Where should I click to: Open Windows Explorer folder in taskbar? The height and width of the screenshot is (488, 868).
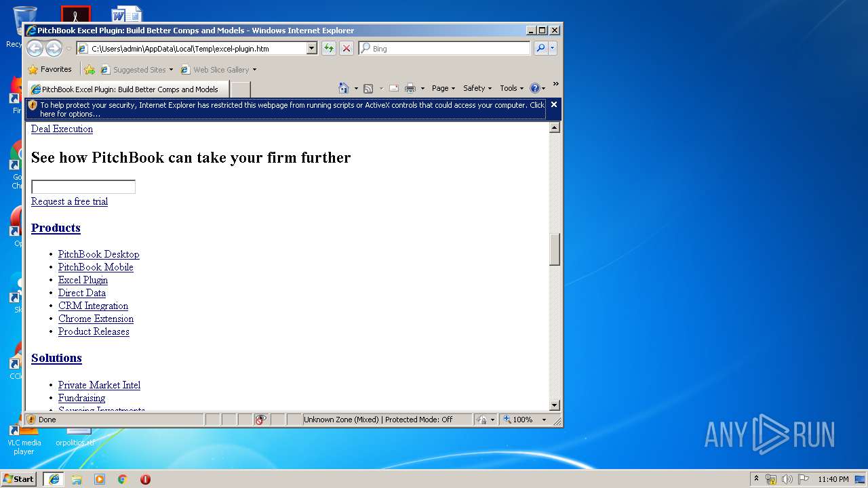coord(77,479)
